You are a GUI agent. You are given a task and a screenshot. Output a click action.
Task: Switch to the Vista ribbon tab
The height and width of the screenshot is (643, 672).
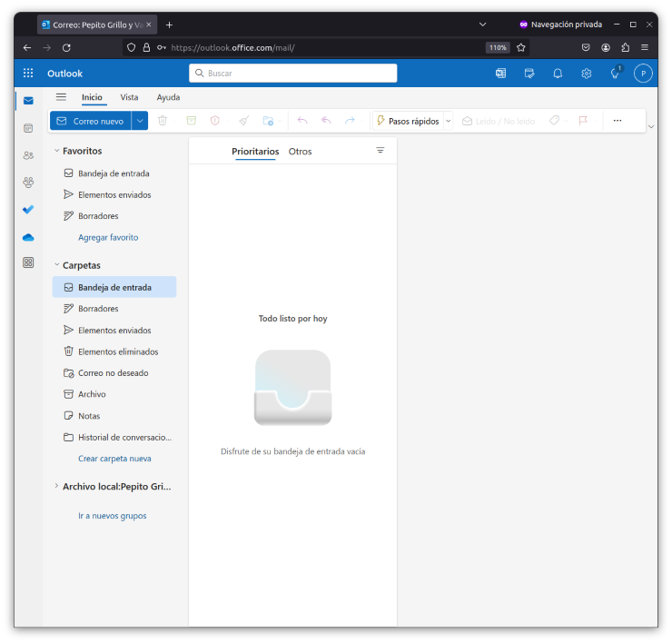coord(129,97)
